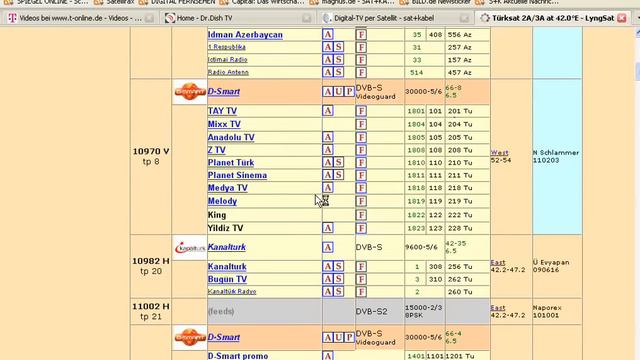Click the A icon for Z TV
640x360 pixels.
[x=328, y=150]
